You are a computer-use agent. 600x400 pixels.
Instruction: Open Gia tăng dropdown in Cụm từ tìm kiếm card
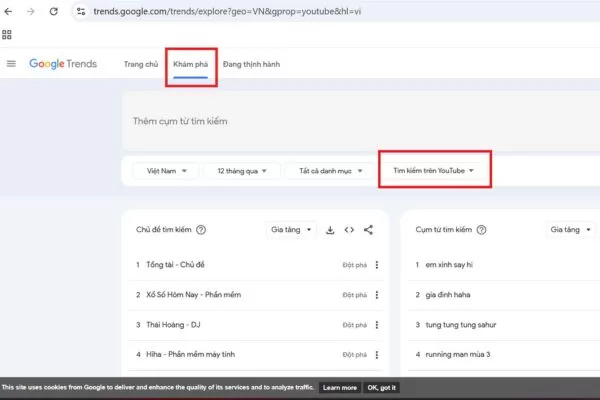[571, 230]
